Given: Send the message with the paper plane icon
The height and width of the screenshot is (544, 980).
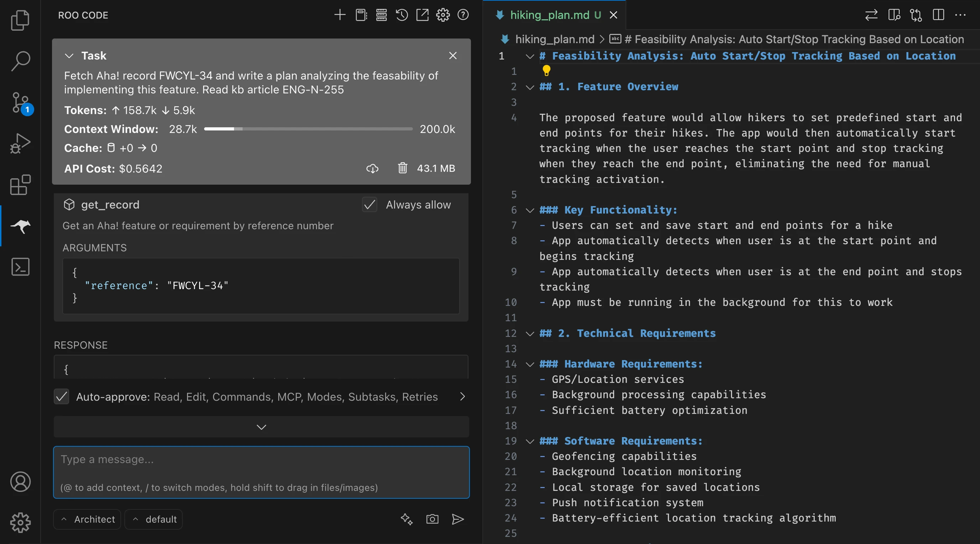Looking at the screenshot, I should 458,519.
